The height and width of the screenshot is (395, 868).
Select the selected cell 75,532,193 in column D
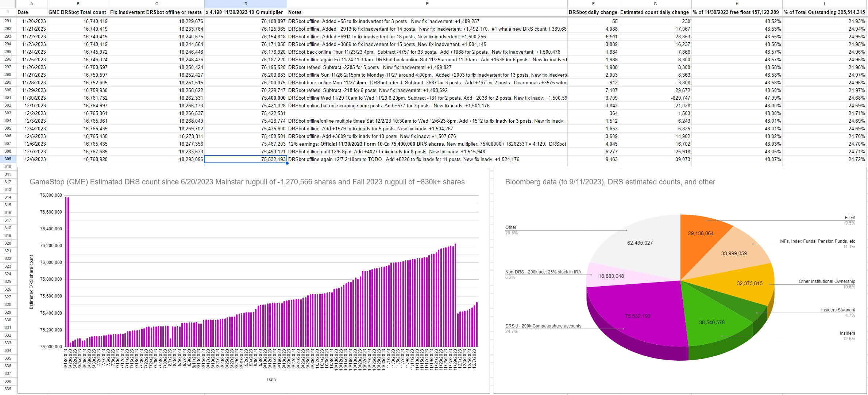(246, 159)
